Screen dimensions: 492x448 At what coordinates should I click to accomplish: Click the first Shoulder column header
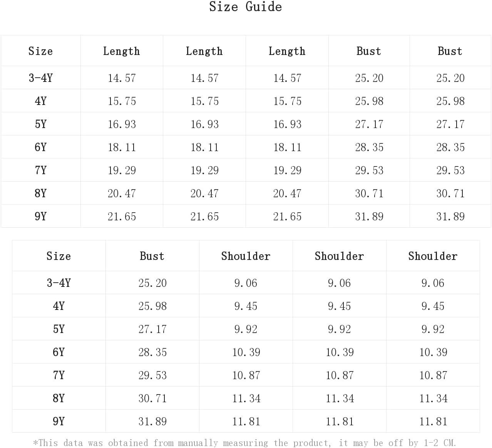pyautogui.click(x=246, y=256)
